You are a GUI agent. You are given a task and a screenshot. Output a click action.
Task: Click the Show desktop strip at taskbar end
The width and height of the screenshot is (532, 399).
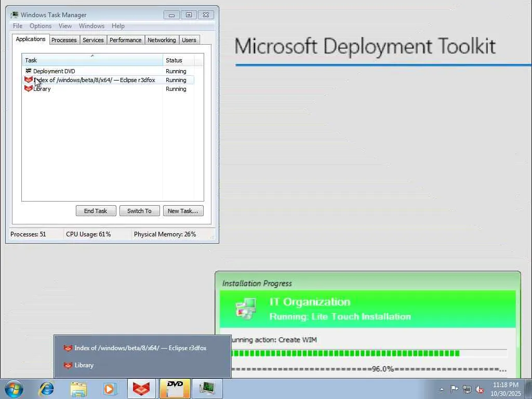click(x=529, y=389)
